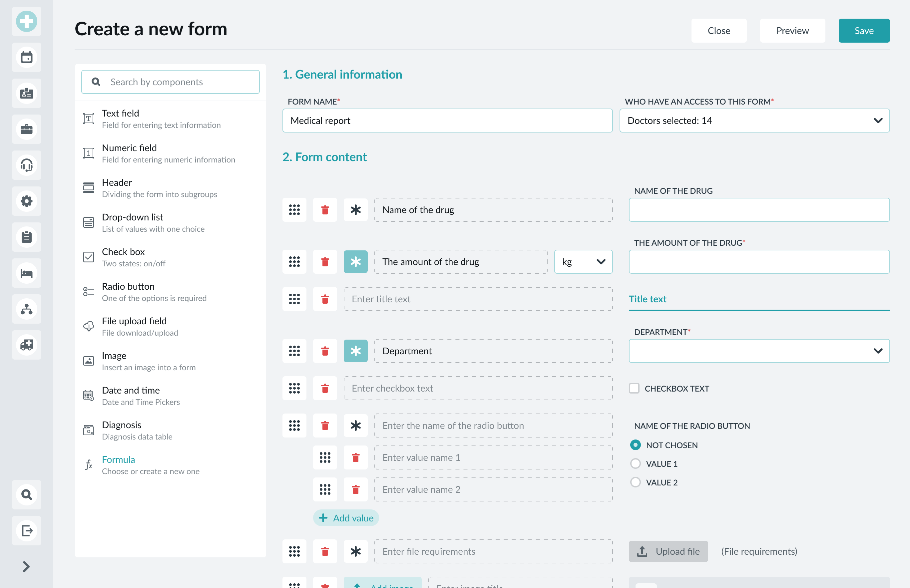
Task: Click the Preview button
Action: coord(792,31)
